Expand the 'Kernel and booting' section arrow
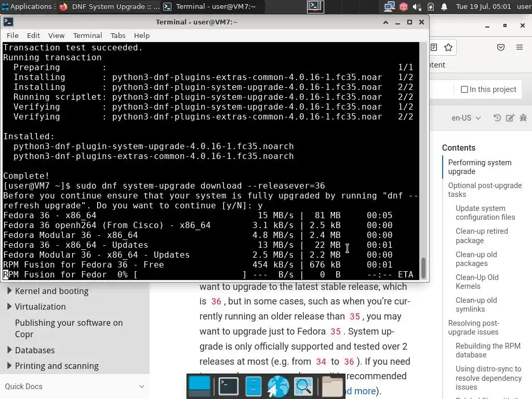 pyautogui.click(x=9, y=291)
